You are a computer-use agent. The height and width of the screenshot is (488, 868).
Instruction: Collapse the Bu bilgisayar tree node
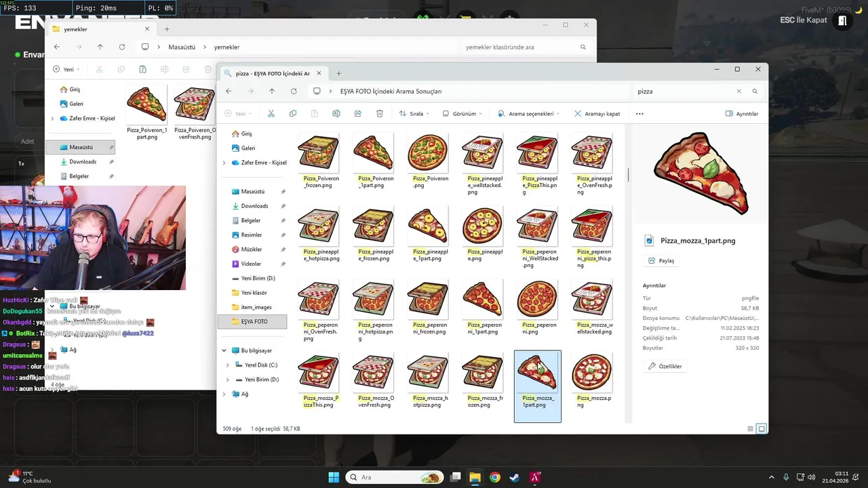pos(224,350)
